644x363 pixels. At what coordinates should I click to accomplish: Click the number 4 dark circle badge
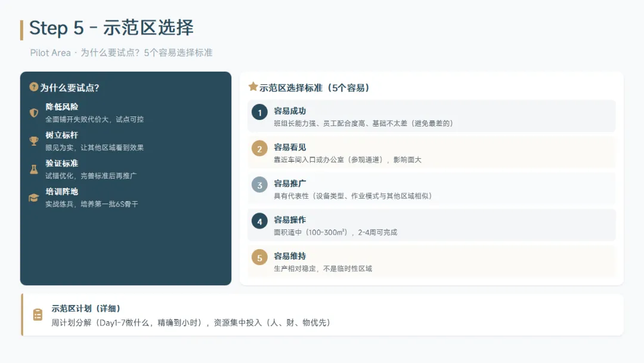coord(259,222)
